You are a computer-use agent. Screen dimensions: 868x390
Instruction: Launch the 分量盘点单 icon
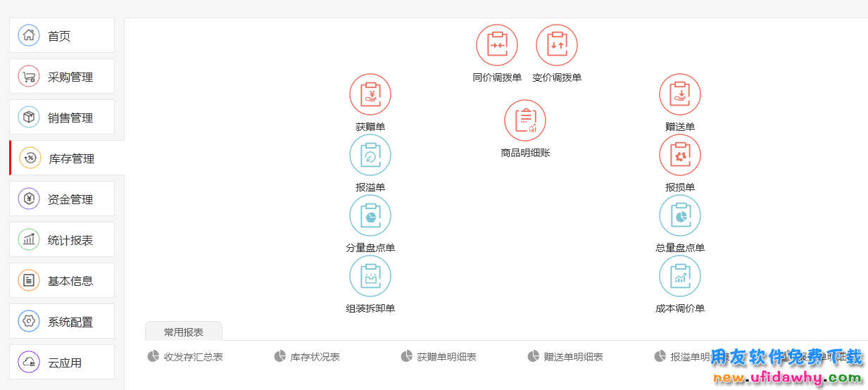click(x=370, y=215)
